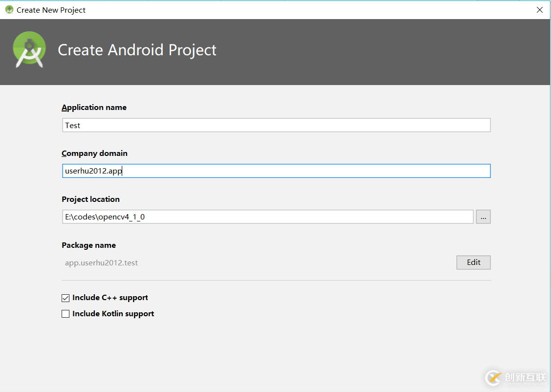
Task: Close the Create New Project dialog
Action: 539,9
